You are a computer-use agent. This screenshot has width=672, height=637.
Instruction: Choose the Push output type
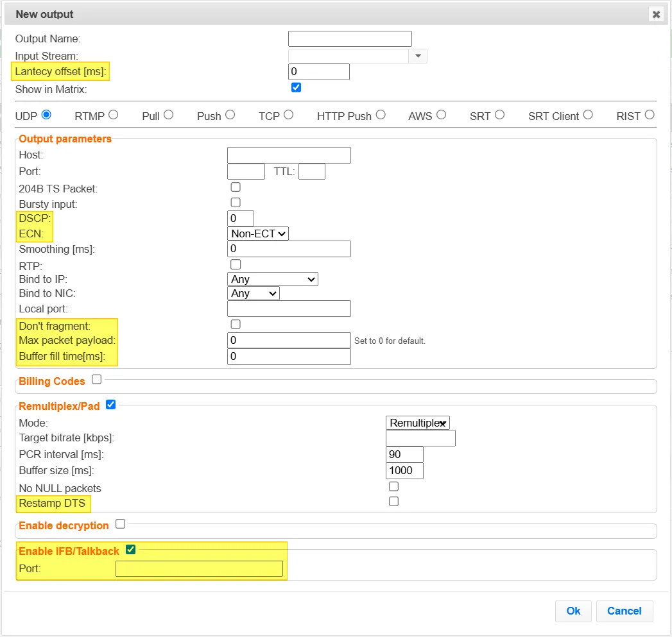coord(230,115)
